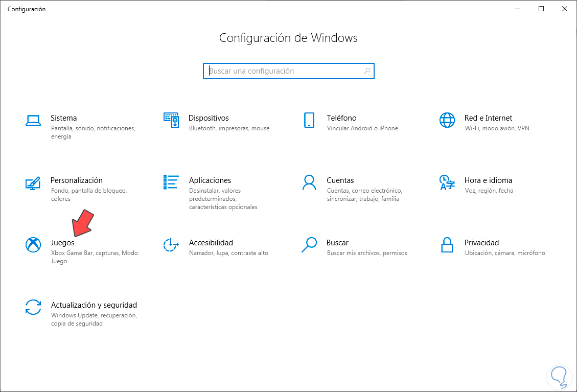Open the Juegos settings label
Viewport: 577px width, 392px height.
(62, 243)
